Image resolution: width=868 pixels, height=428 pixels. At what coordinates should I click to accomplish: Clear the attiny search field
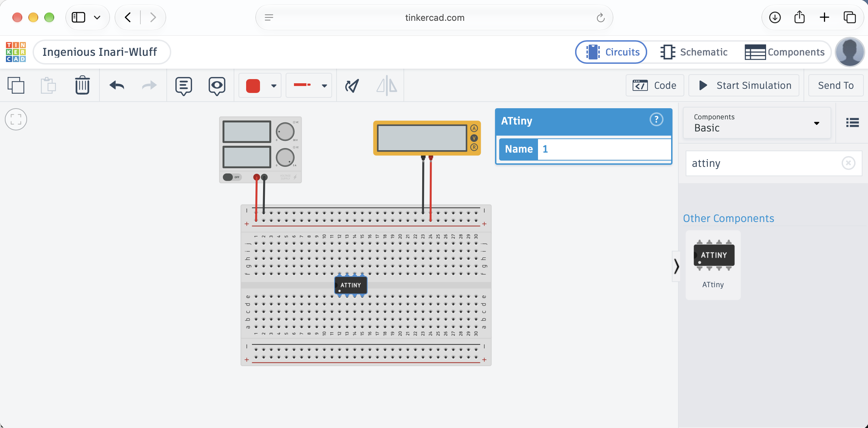tap(849, 163)
